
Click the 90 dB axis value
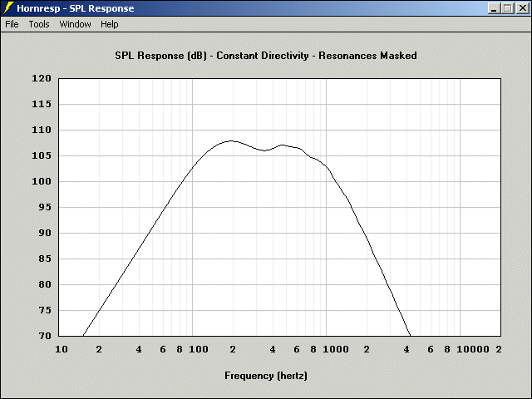pos(45,233)
